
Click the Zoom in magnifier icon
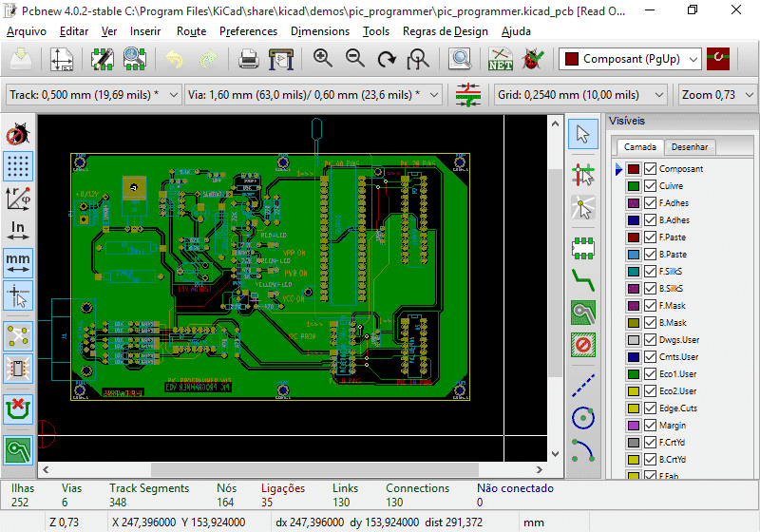[x=323, y=59]
